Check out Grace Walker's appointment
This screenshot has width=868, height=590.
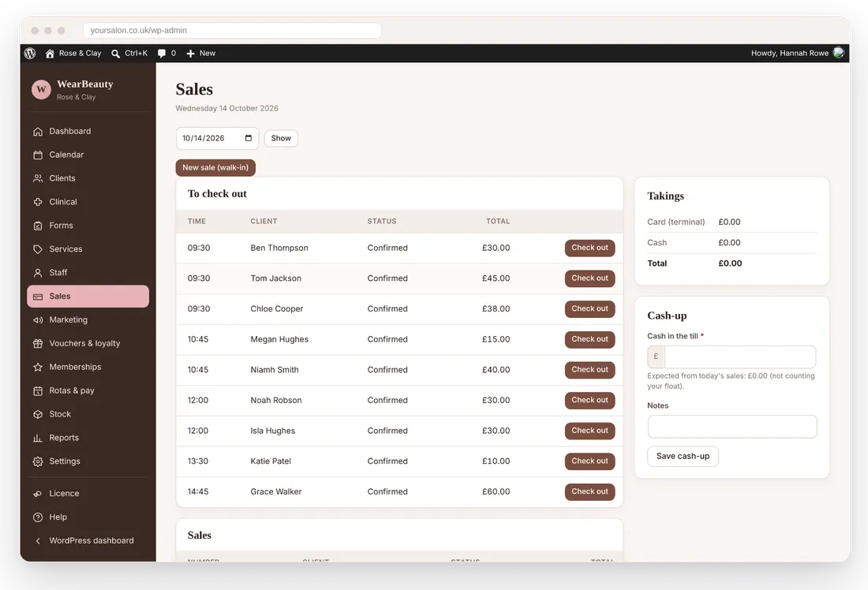click(589, 491)
